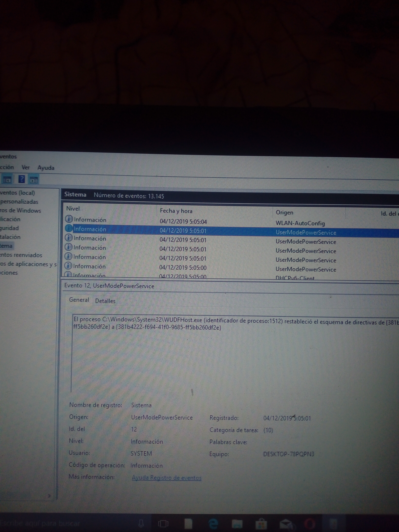The height and width of the screenshot is (532, 399).
Task: Open the Ayuda menu
Action: (x=46, y=168)
